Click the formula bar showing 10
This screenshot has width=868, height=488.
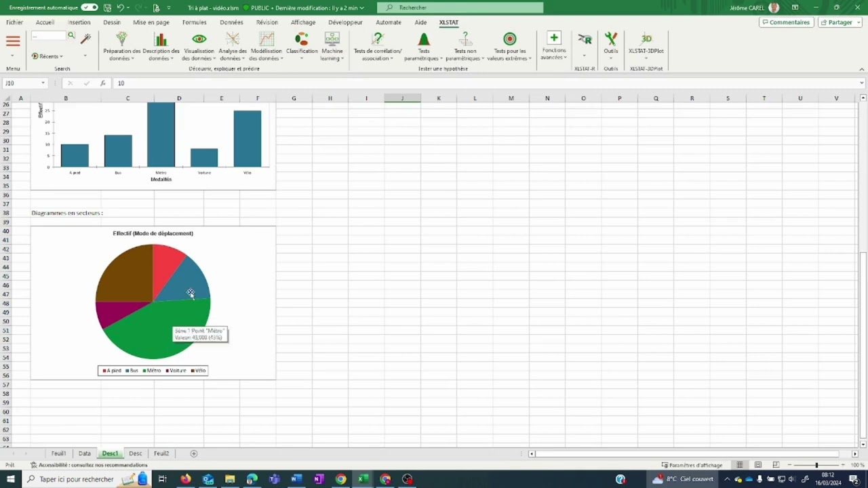tap(485, 83)
